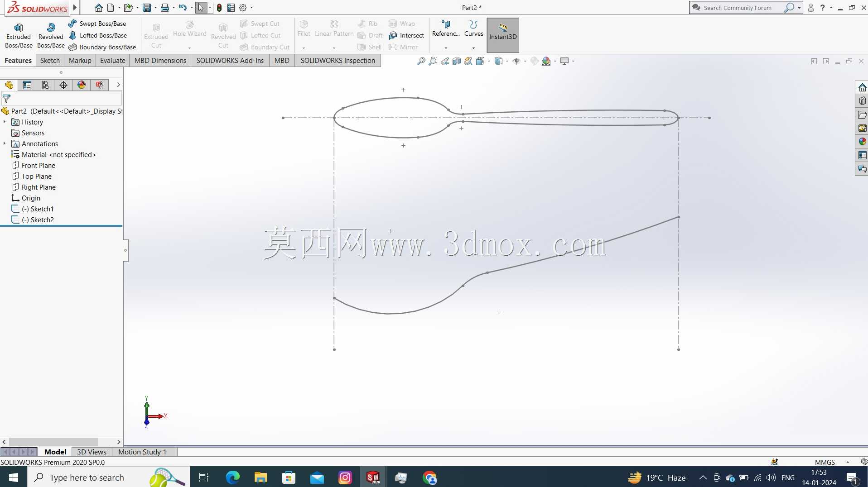Switch to Motion Study 1 tab
This screenshot has width=868, height=487.
coord(142,452)
